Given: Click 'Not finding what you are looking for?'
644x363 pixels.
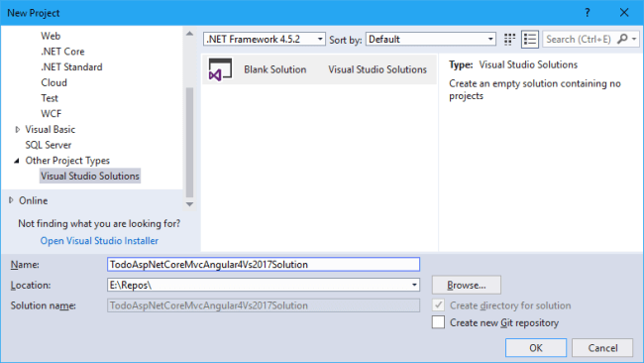Looking at the screenshot, I should pyautogui.click(x=99, y=223).
